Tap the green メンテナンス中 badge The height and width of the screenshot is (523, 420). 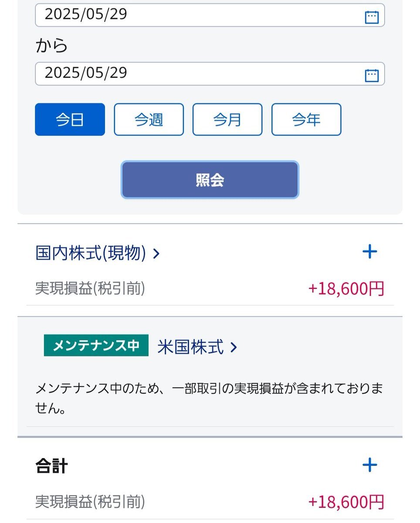click(96, 346)
